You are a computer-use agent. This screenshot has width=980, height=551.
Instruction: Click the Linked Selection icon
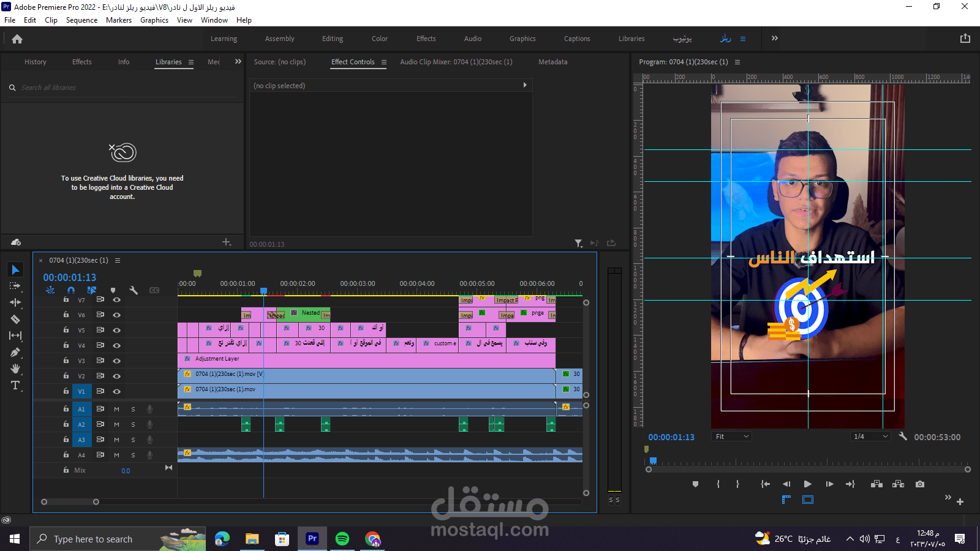pyautogui.click(x=92, y=290)
